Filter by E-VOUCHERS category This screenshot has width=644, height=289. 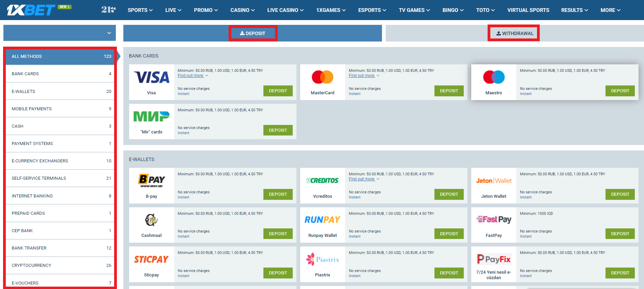click(60, 282)
